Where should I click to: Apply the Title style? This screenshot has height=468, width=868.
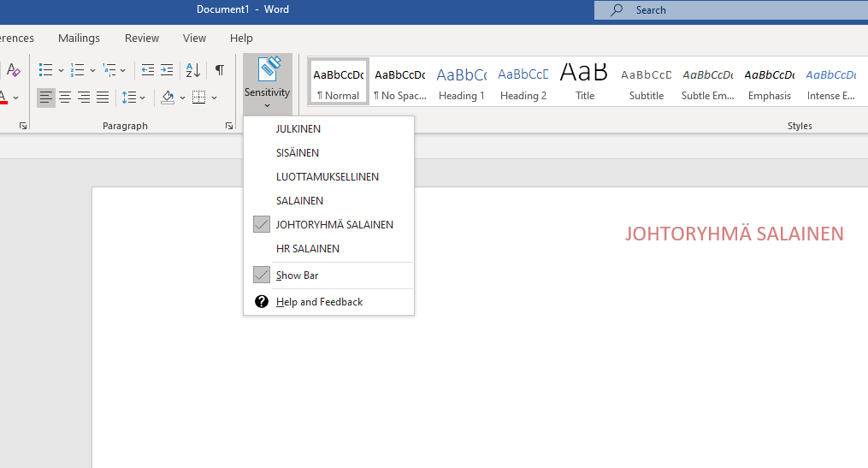click(585, 82)
